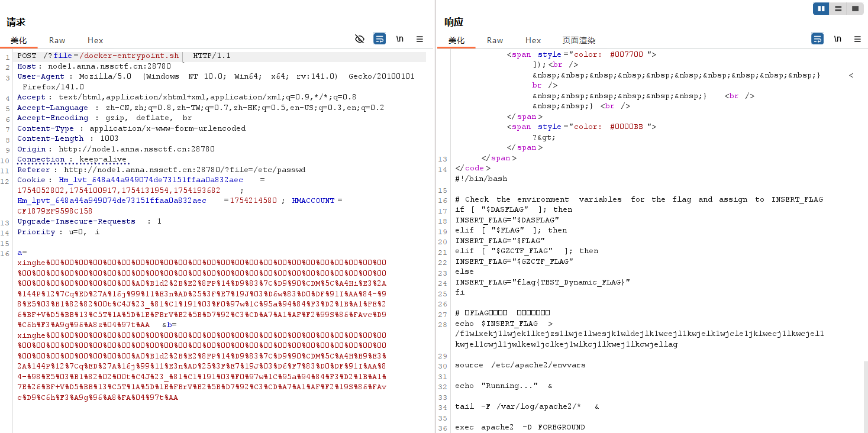Image resolution: width=868 pixels, height=433 pixels.
Task: Click the elif [ "$GZCTF_FLAG" ]; then line
Action: click(x=527, y=251)
